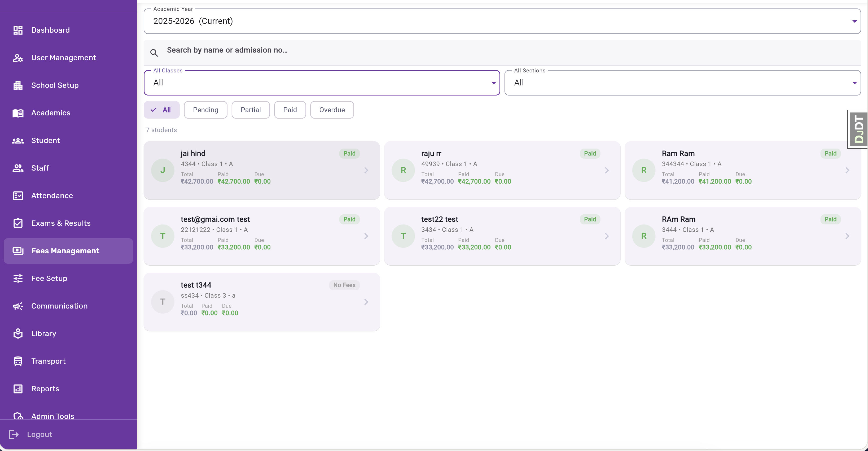Select the Dashboard icon in the sidebar
Image resolution: width=868 pixels, height=451 pixels.
coord(18,30)
